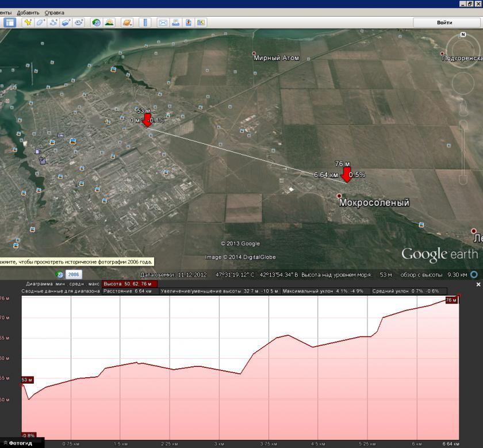Click the 76 м tag on profile
The height and width of the screenshot is (448, 483).
pyautogui.click(x=451, y=300)
